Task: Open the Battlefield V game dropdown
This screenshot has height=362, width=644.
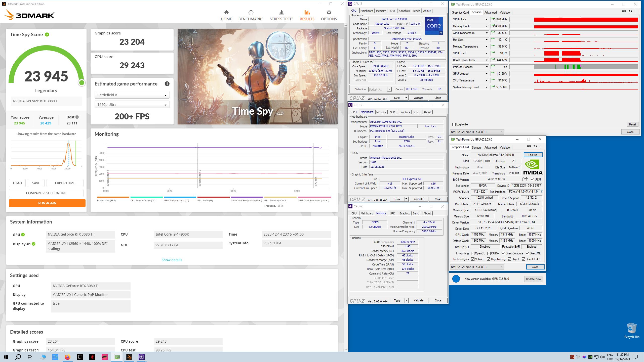Action: point(132,95)
